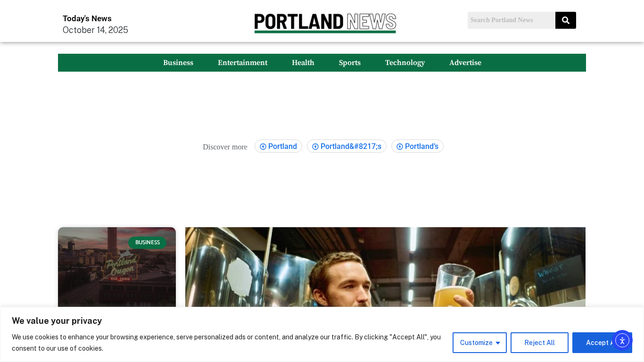644x362 pixels.
Task: Click the plus icon beside Portland&#8217;s
Action: pos(315,147)
